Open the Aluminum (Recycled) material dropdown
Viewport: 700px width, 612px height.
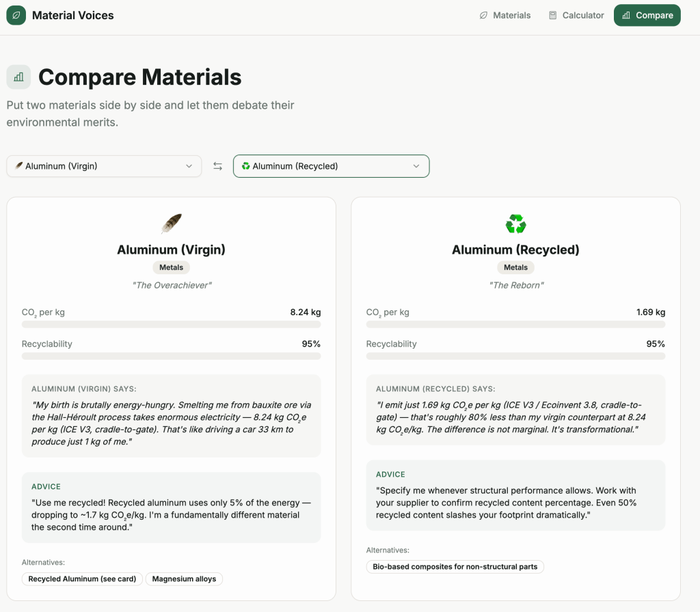[331, 166]
